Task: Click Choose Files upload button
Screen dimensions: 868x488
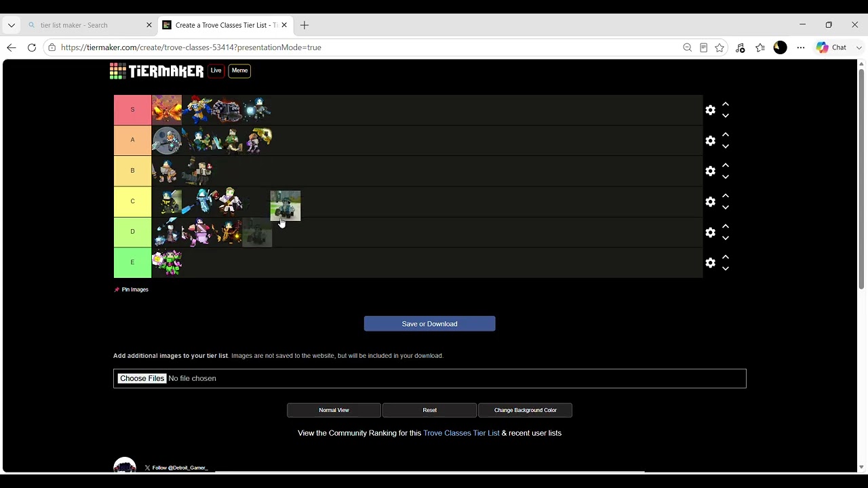Action: pyautogui.click(x=142, y=378)
